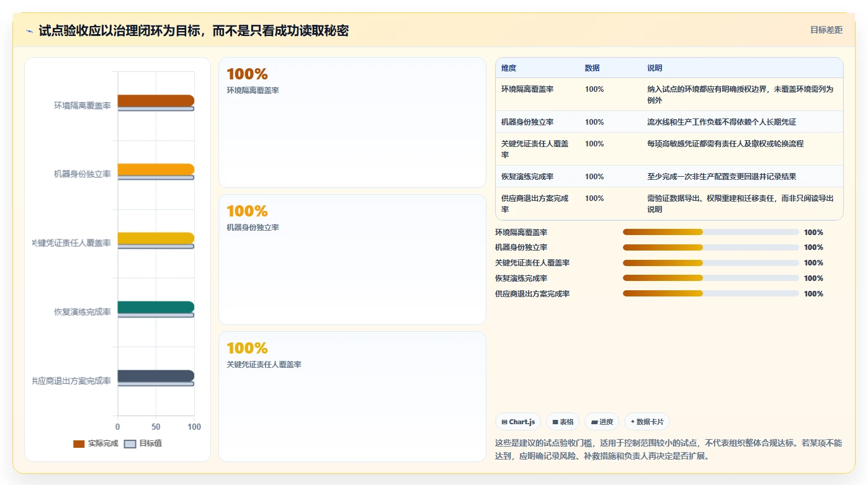Click the 恢复演练完成率 progress bar
This screenshot has width=868, height=485.
pos(711,278)
